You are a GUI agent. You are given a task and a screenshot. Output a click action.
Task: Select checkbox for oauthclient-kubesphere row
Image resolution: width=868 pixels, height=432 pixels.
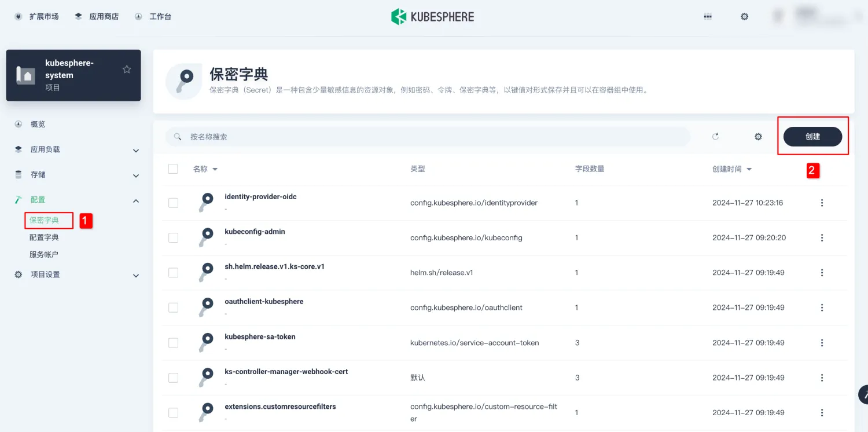coord(173,307)
